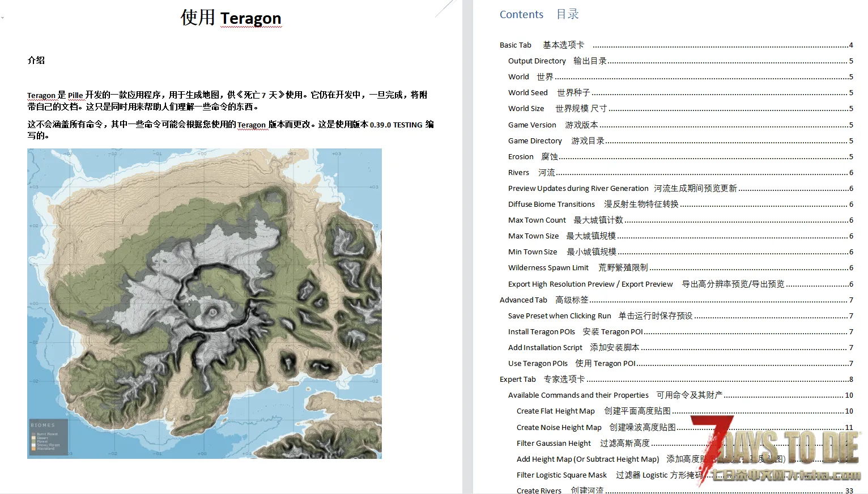Open 'Save Preset when Clicking Run' entry

680,316
